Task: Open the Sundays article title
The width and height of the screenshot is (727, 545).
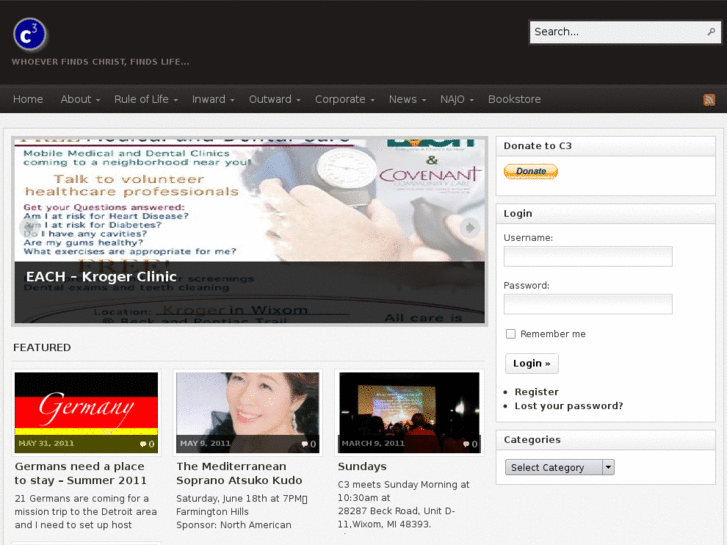Action: coord(362,466)
